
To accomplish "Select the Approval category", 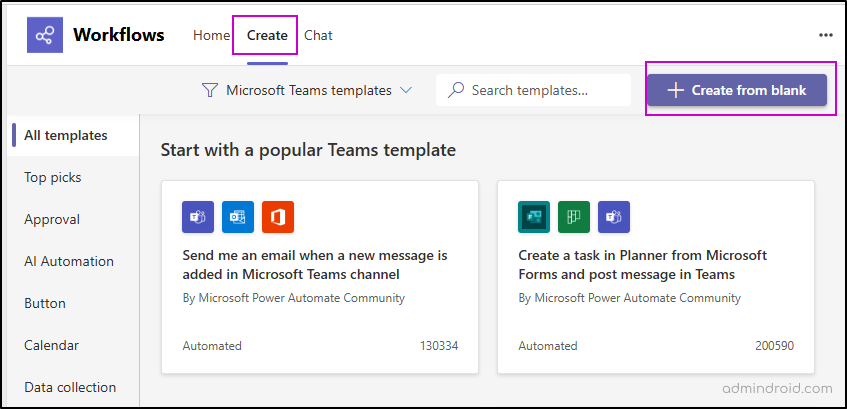I will (73, 219).
